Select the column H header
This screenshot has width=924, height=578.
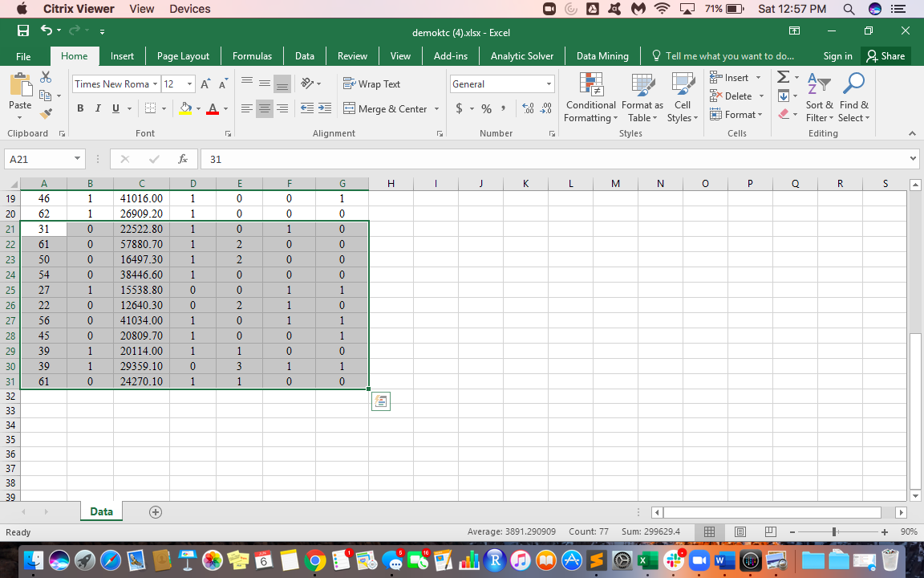click(x=391, y=183)
